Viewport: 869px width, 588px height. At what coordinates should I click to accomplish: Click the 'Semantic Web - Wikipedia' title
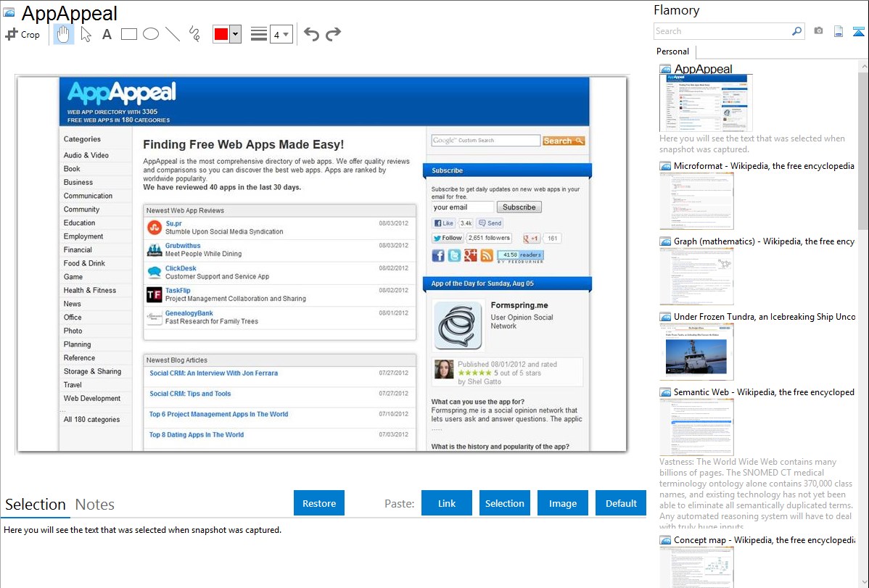point(764,392)
